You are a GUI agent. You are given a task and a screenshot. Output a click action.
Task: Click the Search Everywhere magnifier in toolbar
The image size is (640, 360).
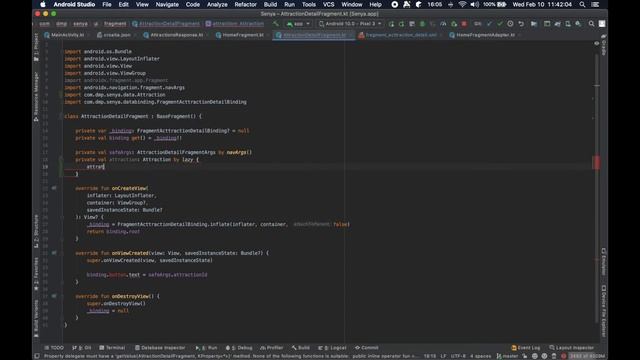tap(591, 24)
